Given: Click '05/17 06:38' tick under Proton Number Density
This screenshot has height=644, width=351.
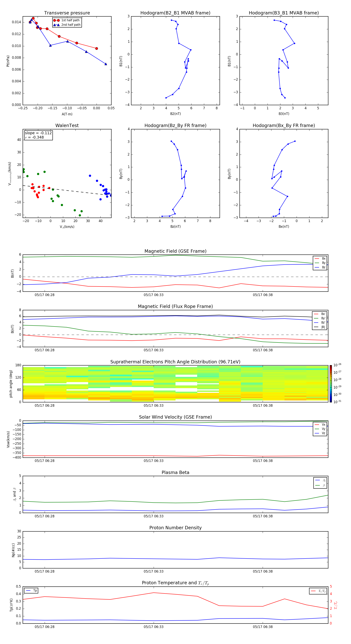Looking at the screenshot, I should pos(262,571).
